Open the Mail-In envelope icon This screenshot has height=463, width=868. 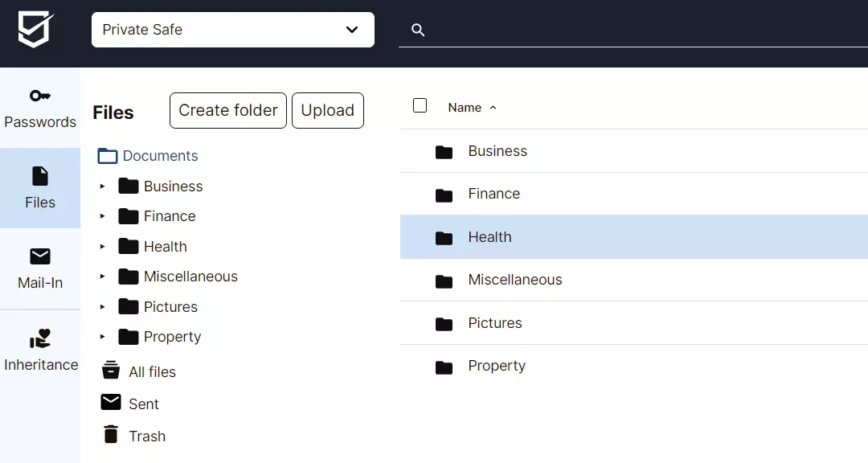click(x=40, y=256)
